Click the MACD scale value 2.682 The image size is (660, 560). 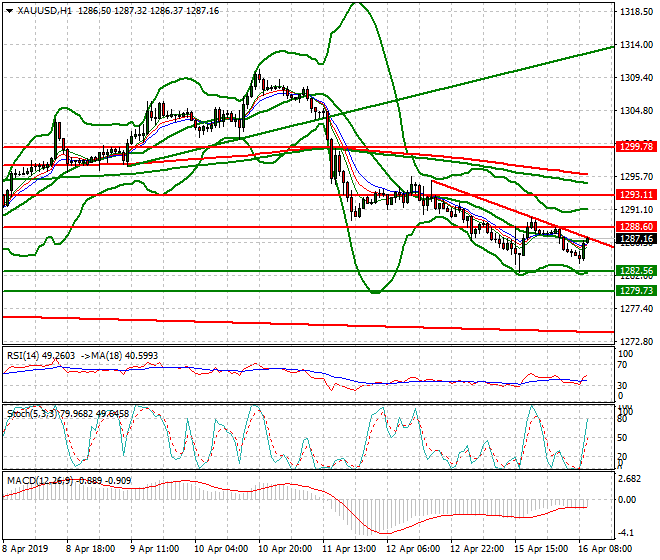tap(630, 479)
